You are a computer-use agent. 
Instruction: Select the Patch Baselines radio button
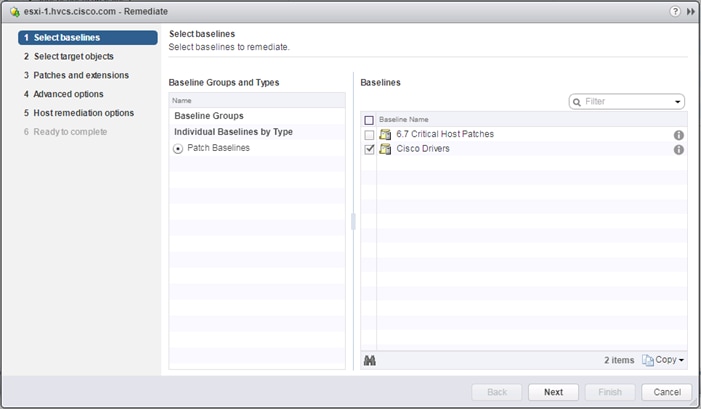click(x=178, y=149)
